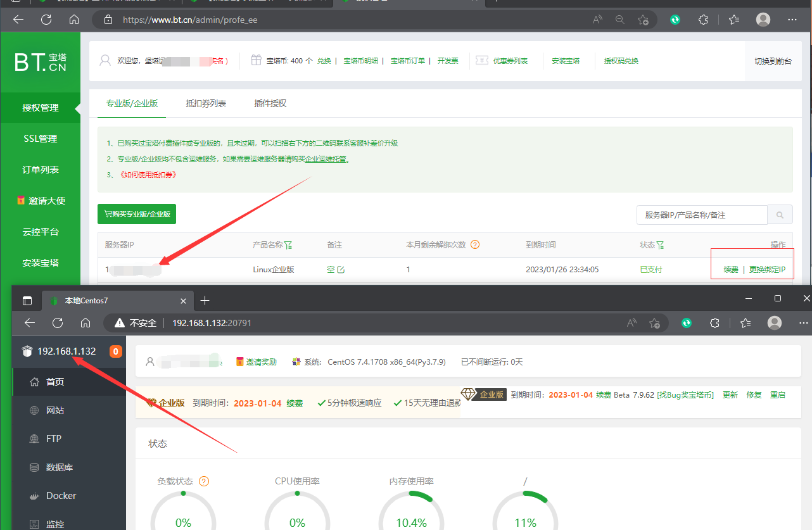Open a new tab in Centos7 window
This screenshot has height=530, width=812.
(x=205, y=301)
